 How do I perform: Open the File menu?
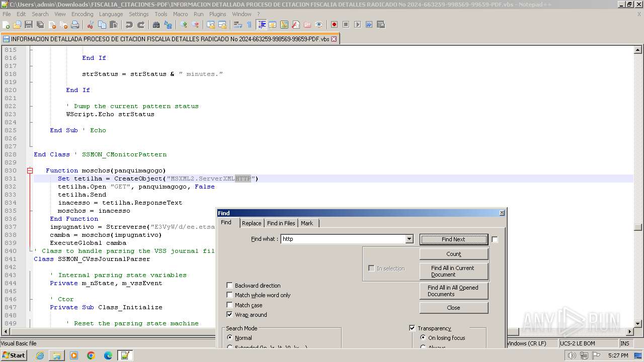[7, 14]
